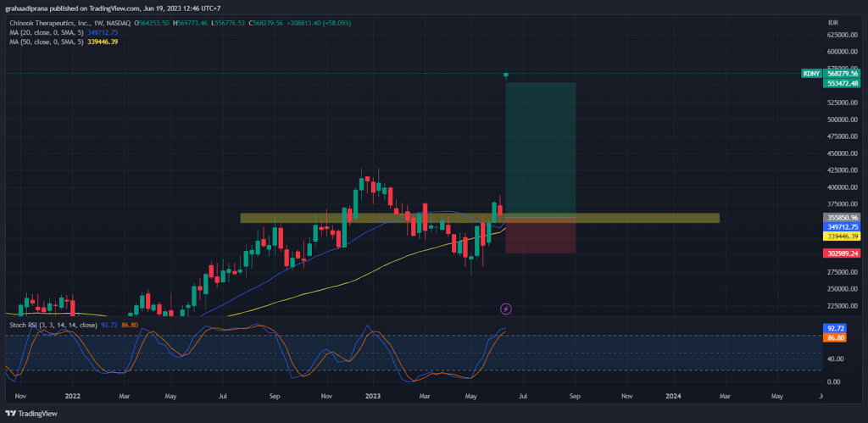868x423 pixels.
Task: Click the low value L556776.53
Action: (227, 23)
